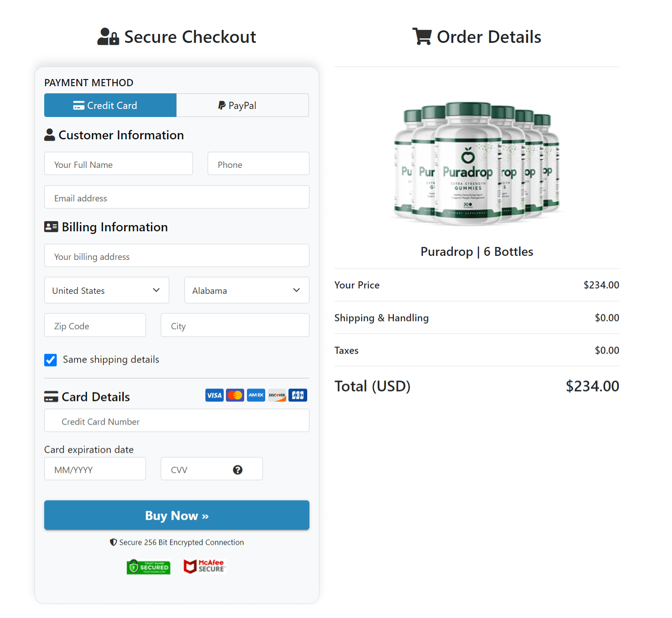Click the shopping cart icon by Order Details
672x618 pixels.
click(x=422, y=37)
